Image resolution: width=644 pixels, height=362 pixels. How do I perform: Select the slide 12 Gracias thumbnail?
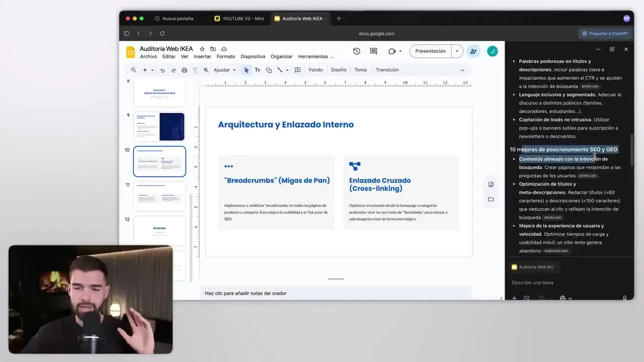pos(159,231)
